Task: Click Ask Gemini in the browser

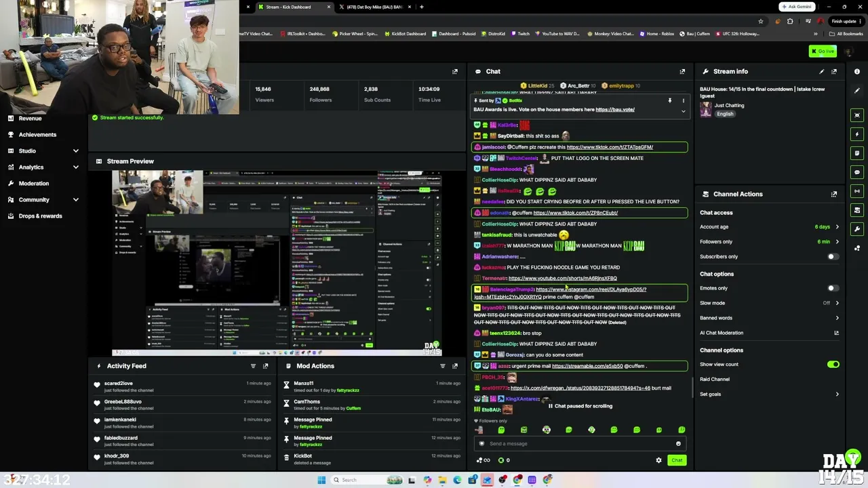Action: click(x=796, y=7)
